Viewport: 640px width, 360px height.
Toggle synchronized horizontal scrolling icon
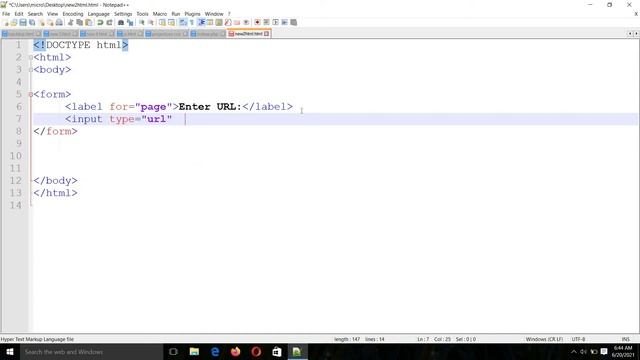tap(171, 22)
